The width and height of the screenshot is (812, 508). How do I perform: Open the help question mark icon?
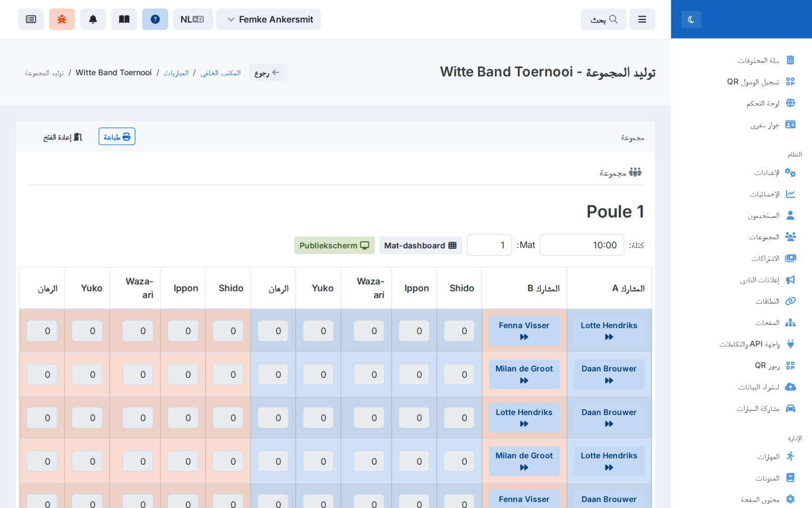[x=155, y=19]
